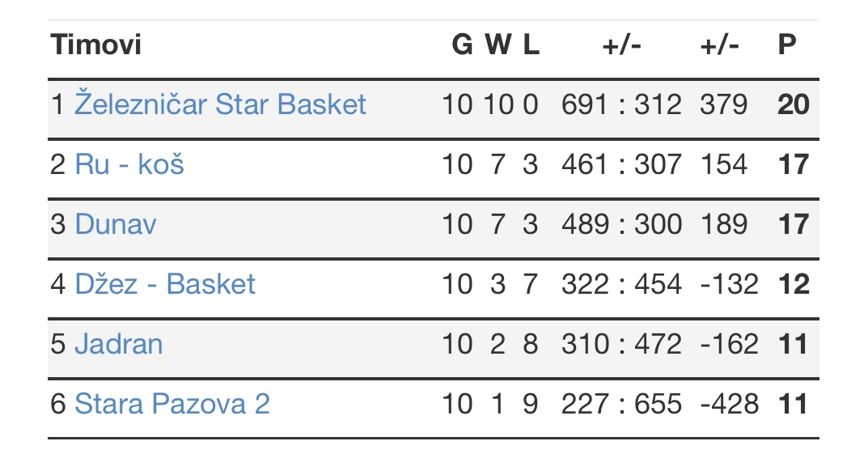Open the Železničar Star Basket team link

[220, 104]
